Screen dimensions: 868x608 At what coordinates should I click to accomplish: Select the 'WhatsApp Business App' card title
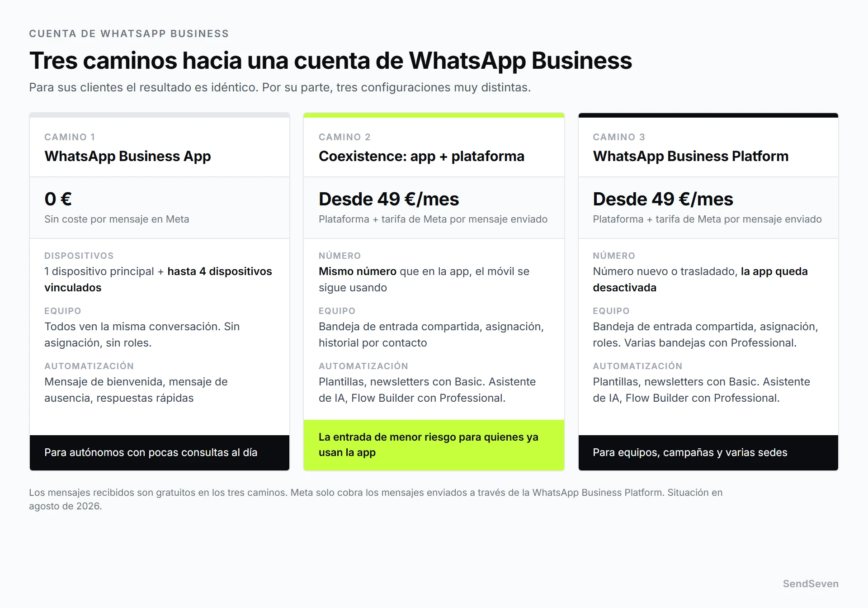click(x=127, y=156)
